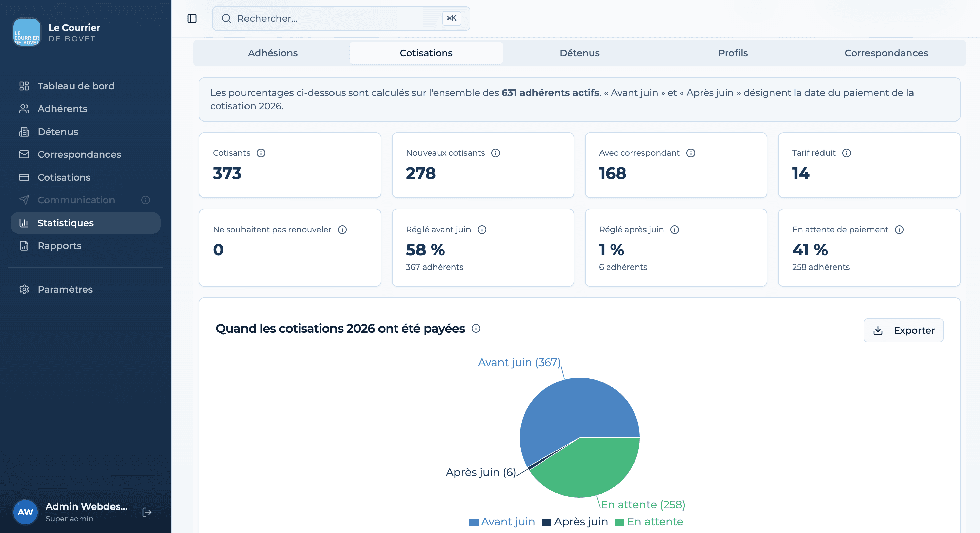Click the Statistiques bar chart icon

coord(24,223)
